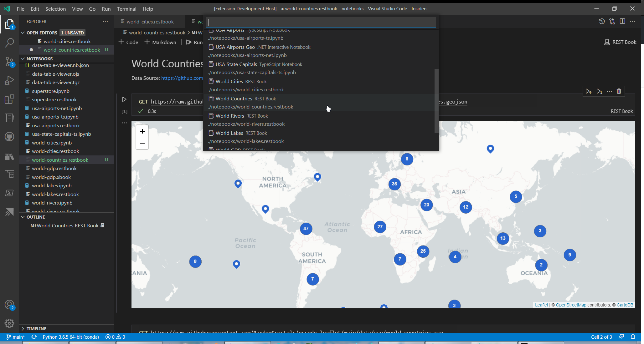Click the notifications bell in status bar
This screenshot has height=344, width=644.
point(633,337)
